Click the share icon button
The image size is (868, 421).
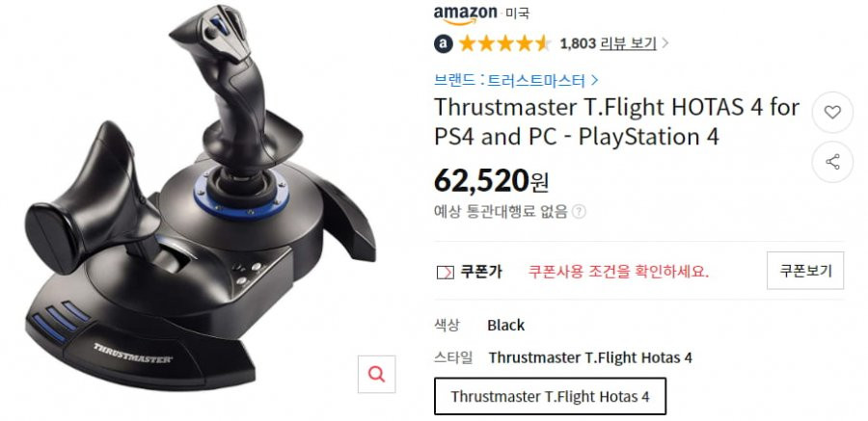point(832,162)
